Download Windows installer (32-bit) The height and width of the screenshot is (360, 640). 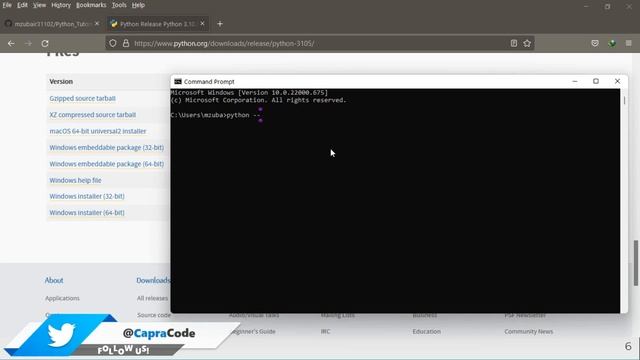87,196
